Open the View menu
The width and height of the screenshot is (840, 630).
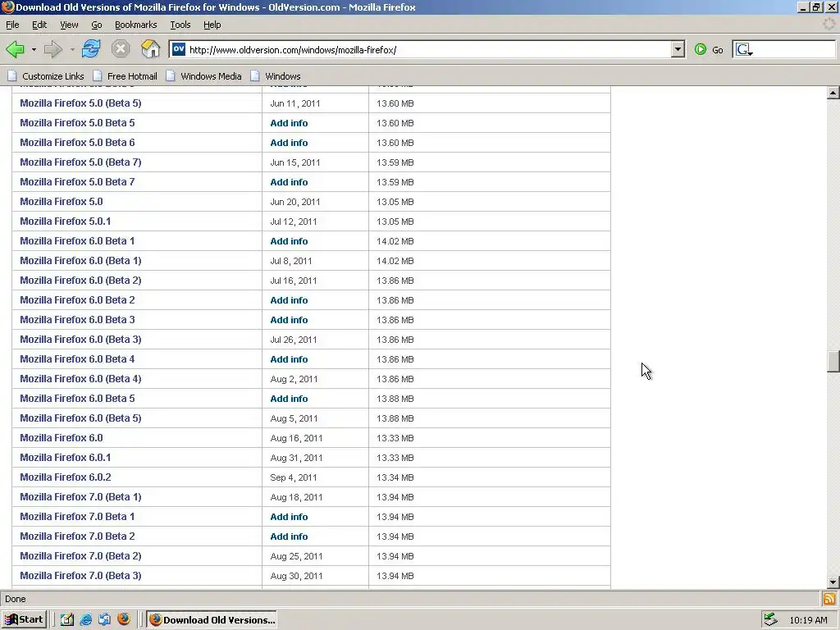point(69,25)
